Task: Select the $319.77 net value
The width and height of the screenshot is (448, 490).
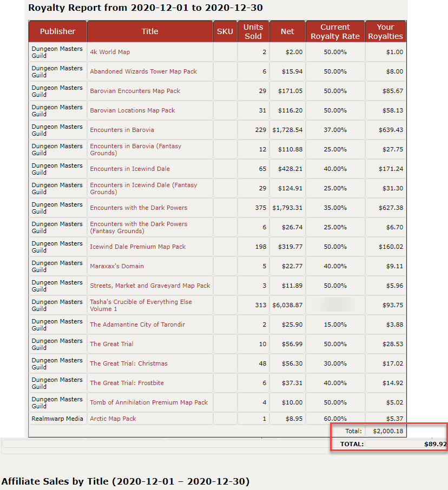Action: point(291,247)
